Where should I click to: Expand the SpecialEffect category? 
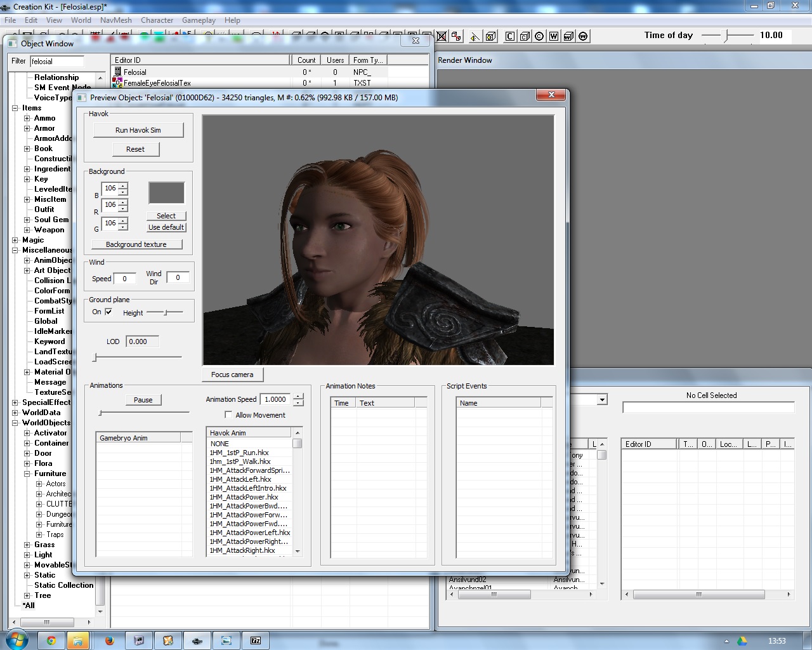click(x=15, y=402)
